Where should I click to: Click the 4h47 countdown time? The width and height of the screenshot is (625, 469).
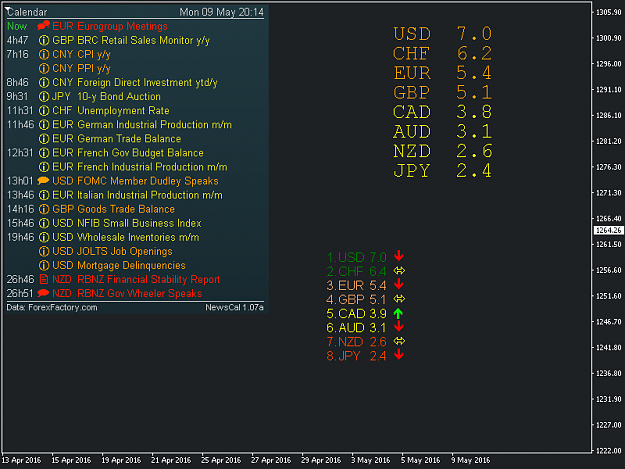(17, 40)
